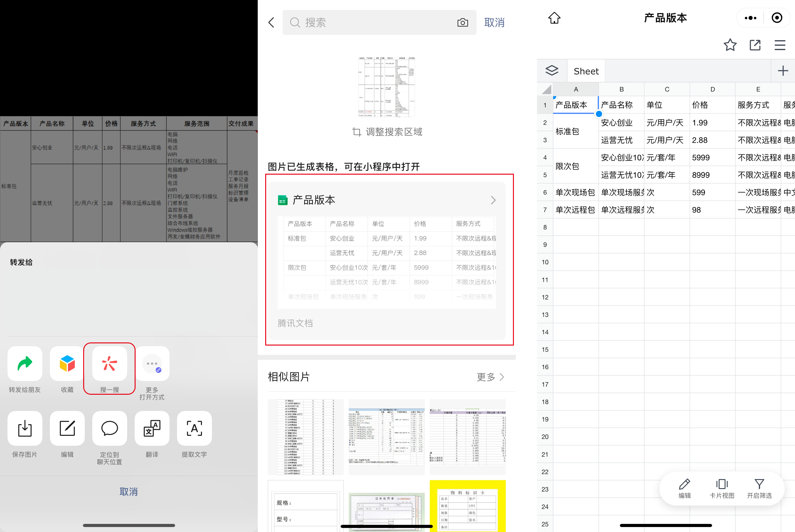Tap the home icon in 产品版本 page

tap(554, 18)
